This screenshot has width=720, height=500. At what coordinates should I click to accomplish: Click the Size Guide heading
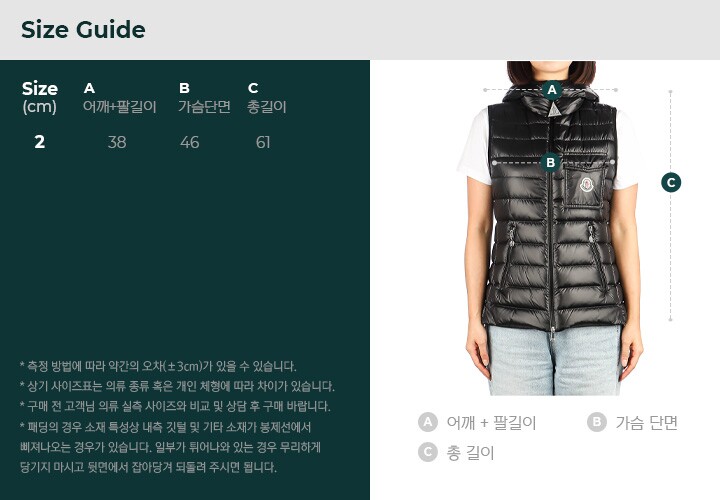[83, 30]
